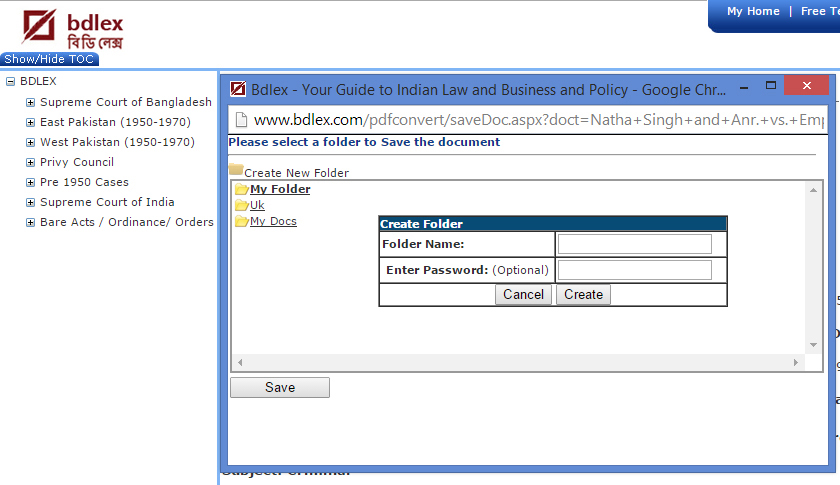Screen dimensions: 840x485
Task: Select My Docs folder link
Action: point(273,221)
